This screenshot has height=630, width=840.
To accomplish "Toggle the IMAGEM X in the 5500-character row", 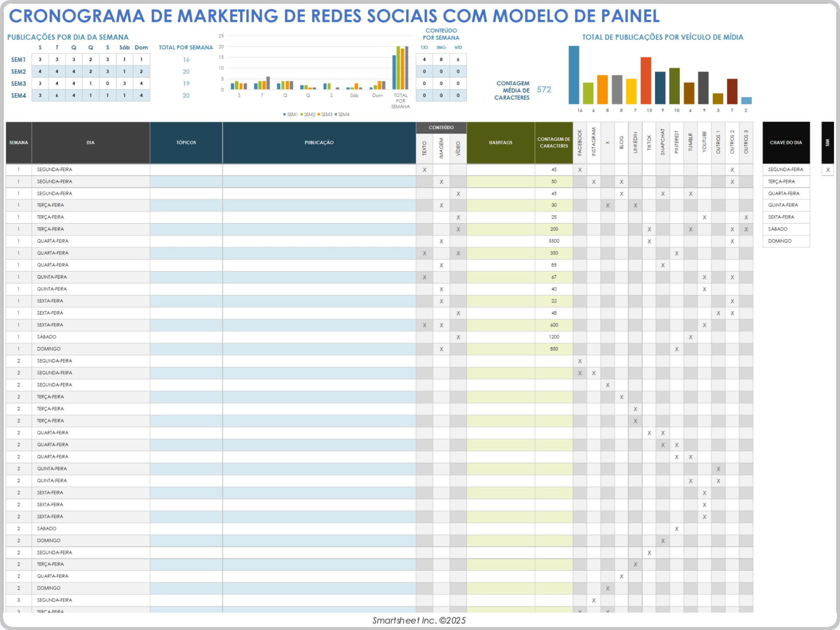I will click(441, 241).
